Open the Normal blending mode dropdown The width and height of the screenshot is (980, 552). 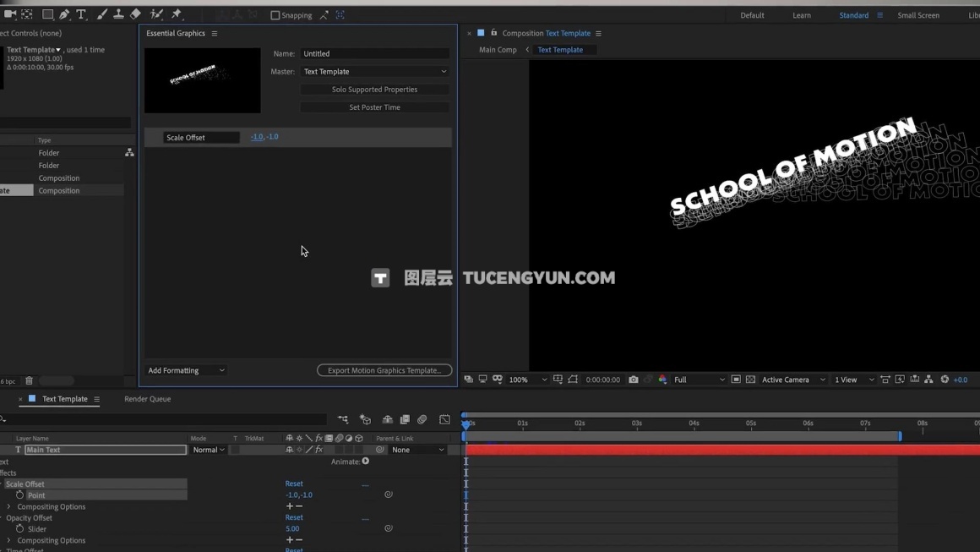coord(209,450)
